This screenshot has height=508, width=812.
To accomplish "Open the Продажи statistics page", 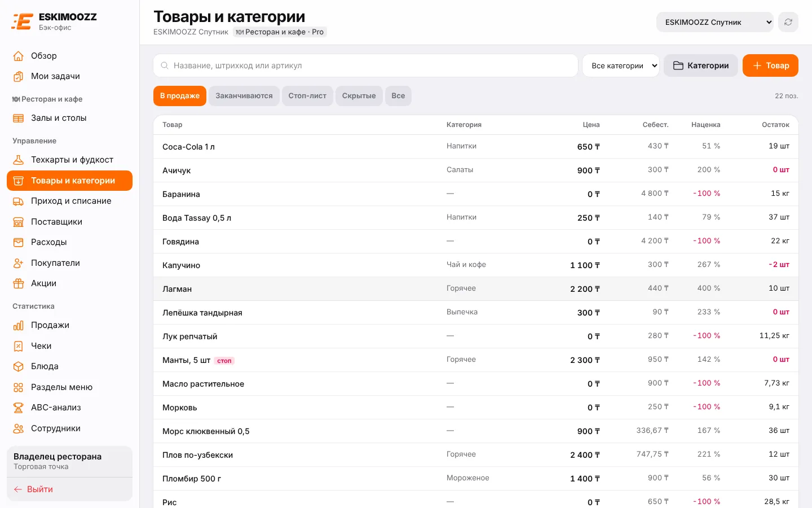I will click(69, 325).
